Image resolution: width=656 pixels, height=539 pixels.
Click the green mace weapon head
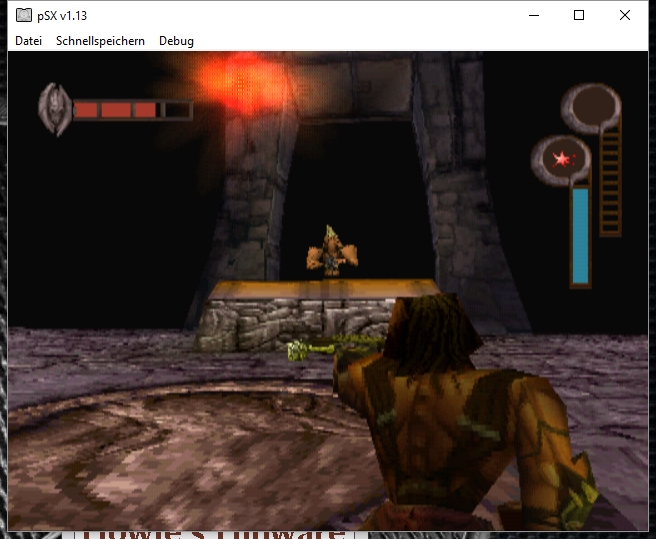[x=297, y=350]
